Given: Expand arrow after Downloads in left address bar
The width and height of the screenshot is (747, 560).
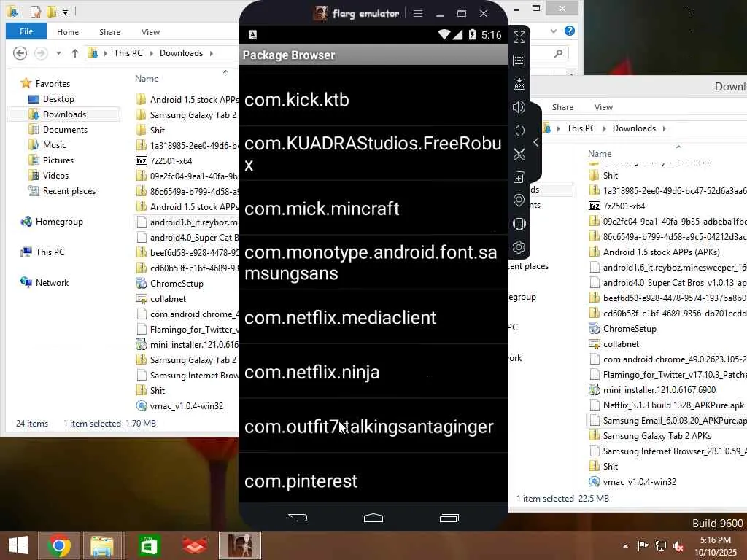Looking at the screenshot, I should point(211,53).
